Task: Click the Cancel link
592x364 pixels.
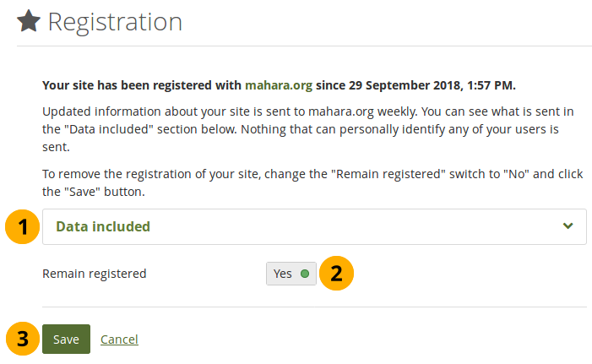Action: click(x=119, y=340)
